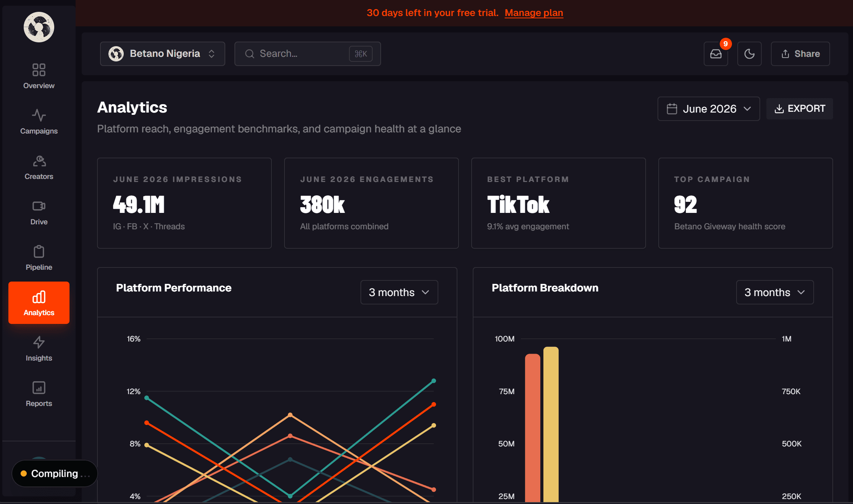This screenshot has height=504, width=853.
Task: Open Drive from the sidebar
Action: [x=39, y=213]
